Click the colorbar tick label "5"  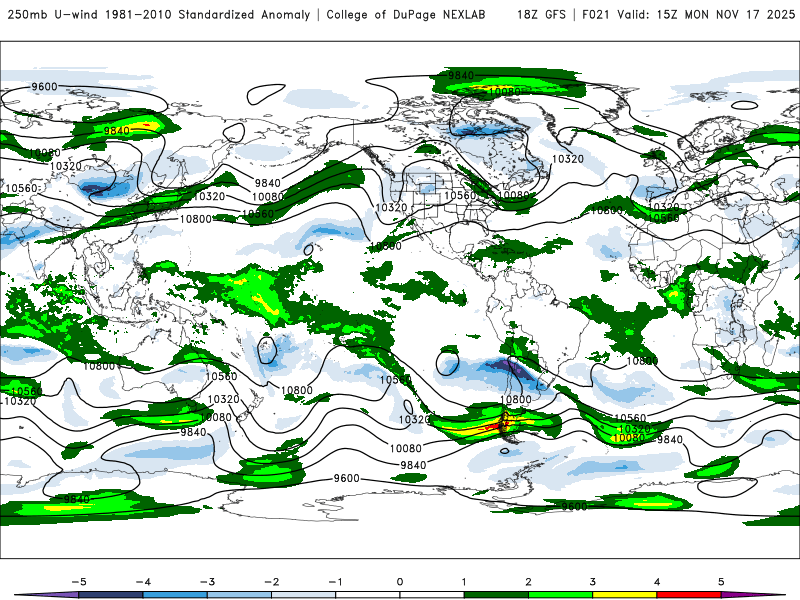pyautogui.click(x=721, y=582)
